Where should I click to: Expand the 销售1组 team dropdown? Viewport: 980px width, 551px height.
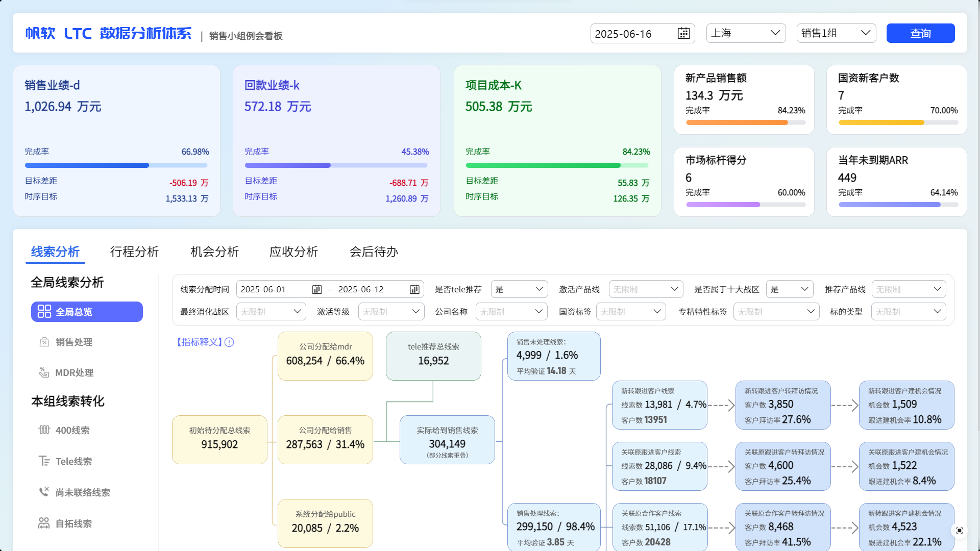[836, 33]
